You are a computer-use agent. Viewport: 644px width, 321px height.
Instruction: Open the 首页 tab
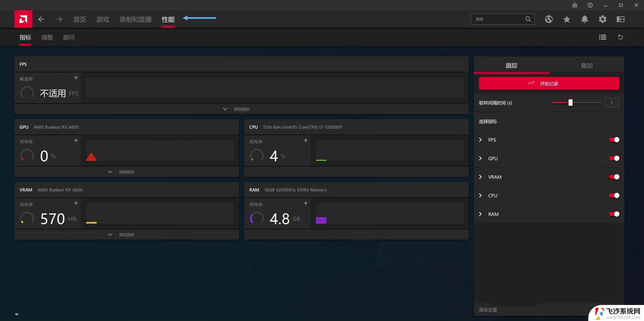coord(80,19)
